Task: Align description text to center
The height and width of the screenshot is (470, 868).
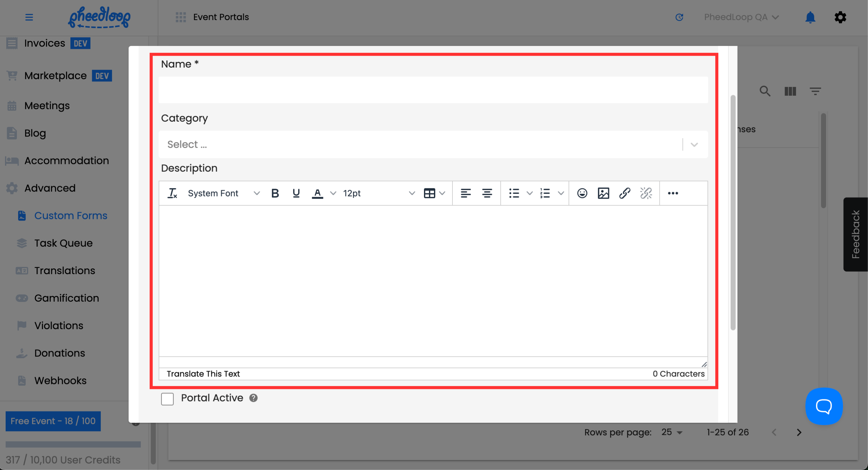Action: [487, 193]
